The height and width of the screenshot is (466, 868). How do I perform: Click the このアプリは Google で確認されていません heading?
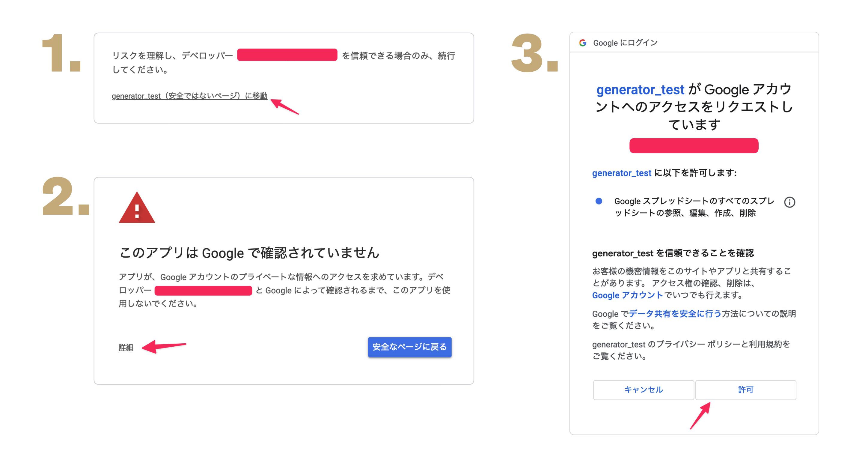point(249,253)
